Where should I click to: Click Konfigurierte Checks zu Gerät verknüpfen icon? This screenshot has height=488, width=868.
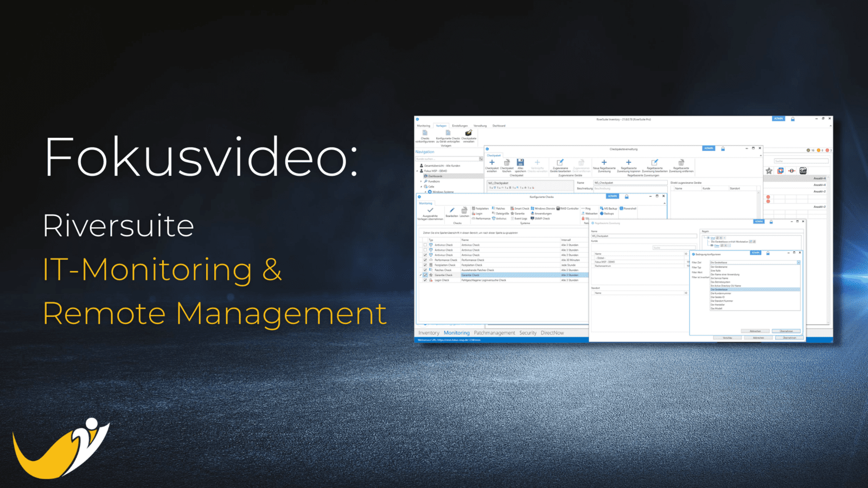click(x=448, y=133)
